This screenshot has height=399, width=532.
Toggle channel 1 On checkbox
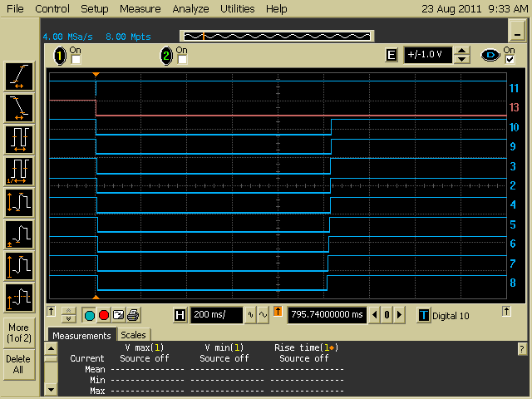tap(76, 60)
